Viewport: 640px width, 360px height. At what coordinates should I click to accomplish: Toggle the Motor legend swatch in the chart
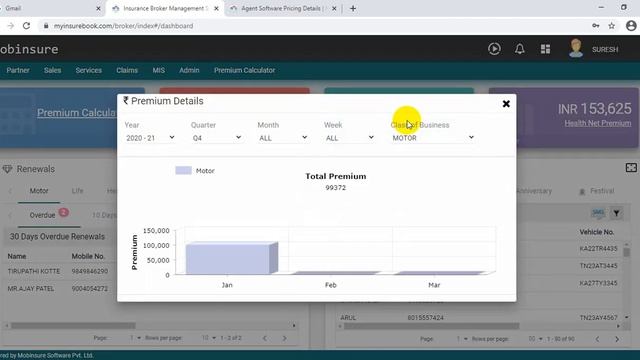(183, 171)
